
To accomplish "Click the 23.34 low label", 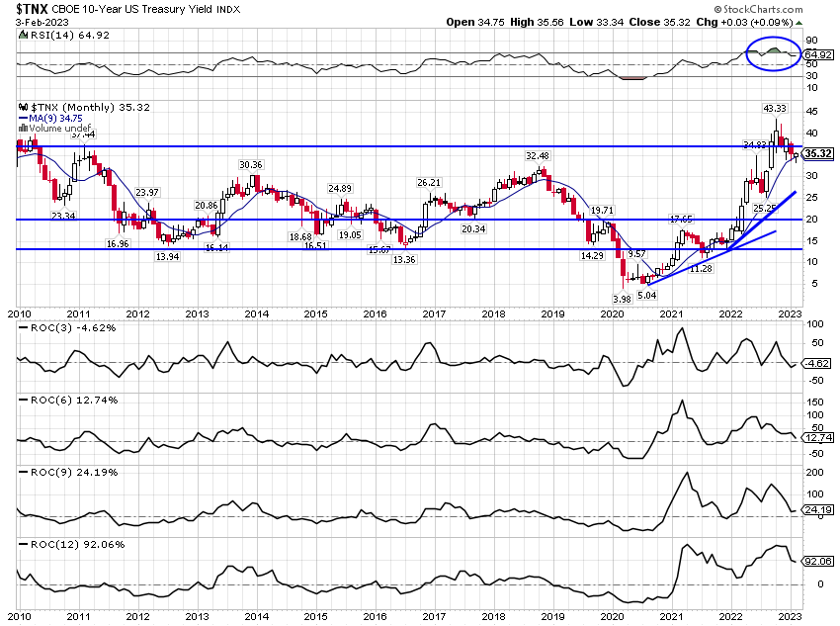I will 63,216.
